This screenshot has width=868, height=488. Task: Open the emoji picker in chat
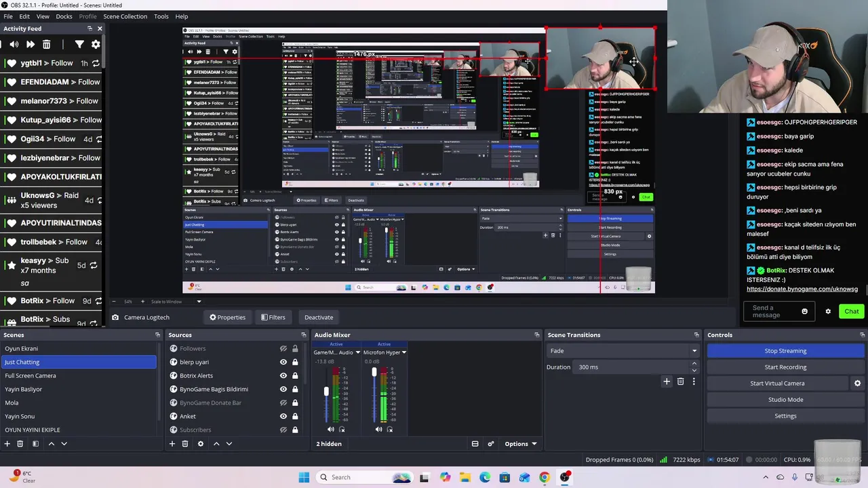[805, 312]
